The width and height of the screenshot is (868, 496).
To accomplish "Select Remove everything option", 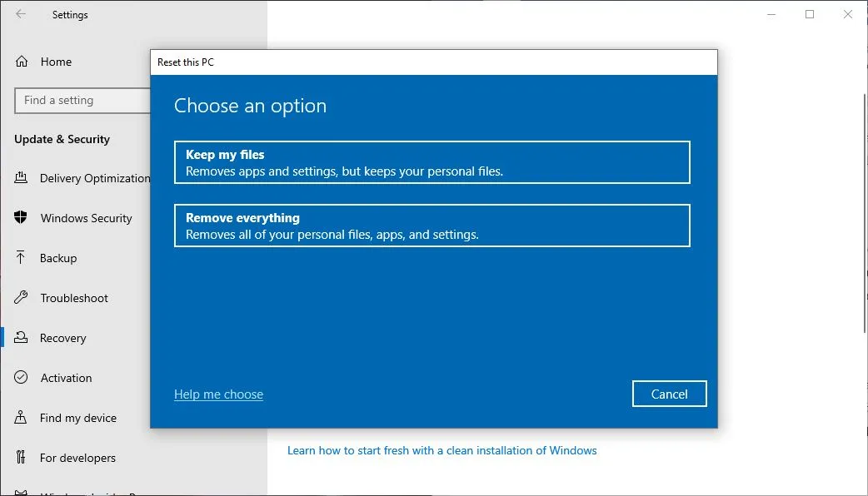I will tap(432, 226).
